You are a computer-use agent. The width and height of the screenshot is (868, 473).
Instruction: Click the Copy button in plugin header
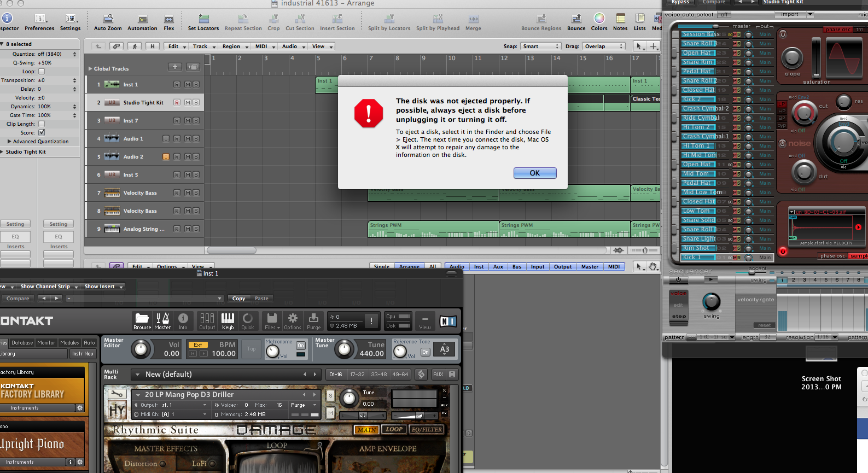point(238,299)
